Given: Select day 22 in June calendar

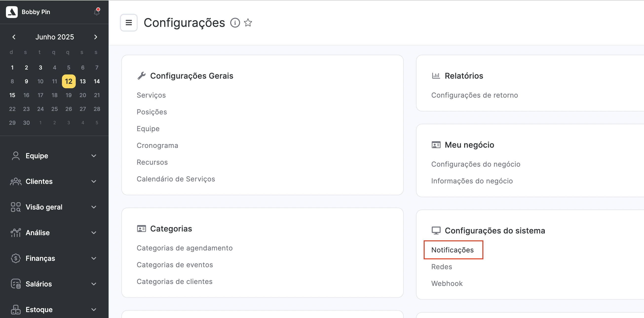Looking at the screenshot, I should point(12,109).
